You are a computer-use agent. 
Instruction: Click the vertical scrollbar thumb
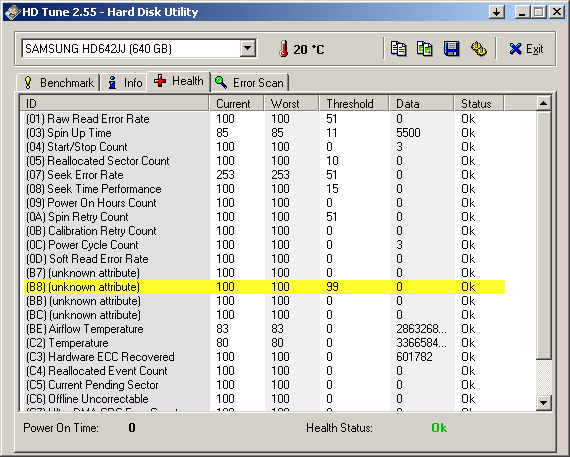coord(543,235)
